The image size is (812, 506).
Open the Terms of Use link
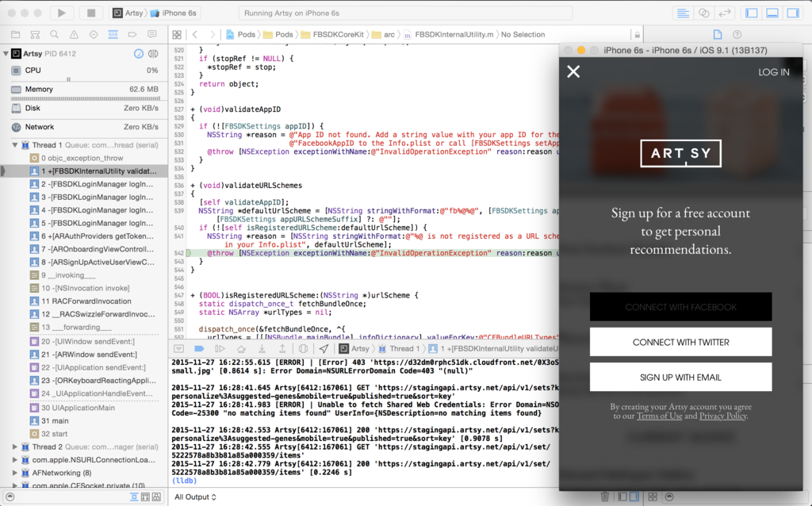pyautogui.click(x=659, y=416)
